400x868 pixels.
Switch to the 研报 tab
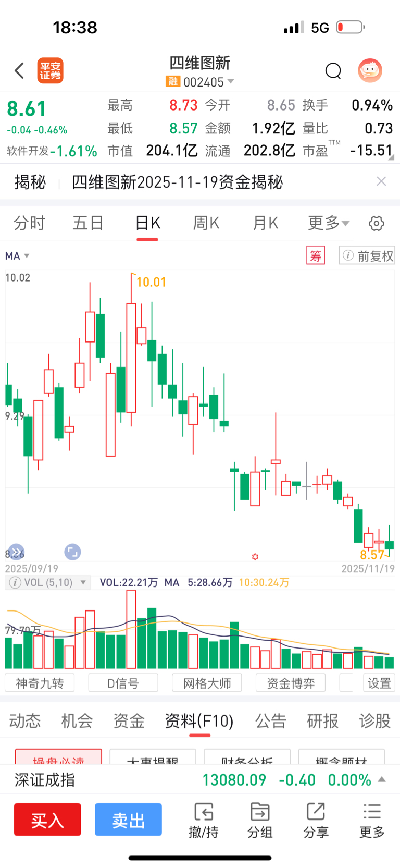tap(323, 721)
